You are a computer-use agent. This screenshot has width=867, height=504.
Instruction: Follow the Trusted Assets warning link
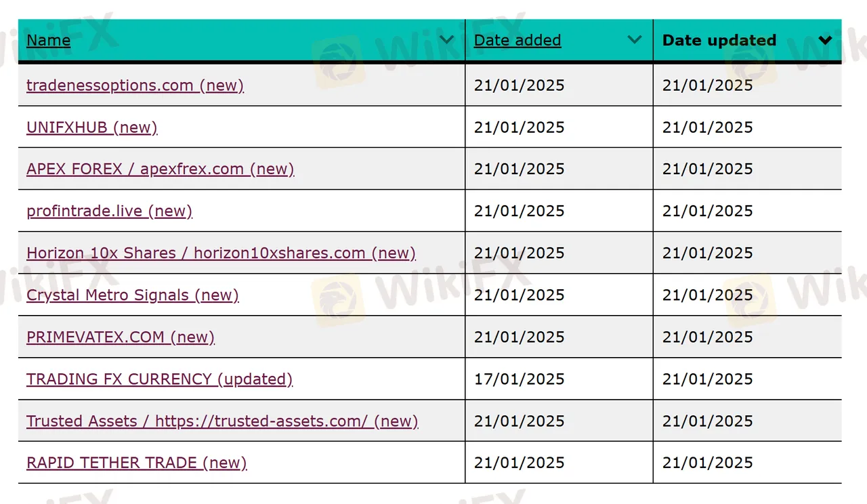pos(222,421)
